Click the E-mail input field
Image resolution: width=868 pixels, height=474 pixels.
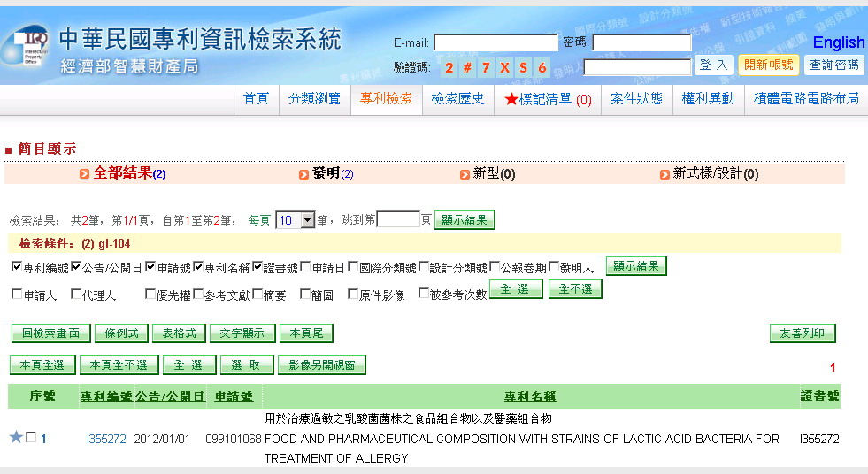pos(495,42)
